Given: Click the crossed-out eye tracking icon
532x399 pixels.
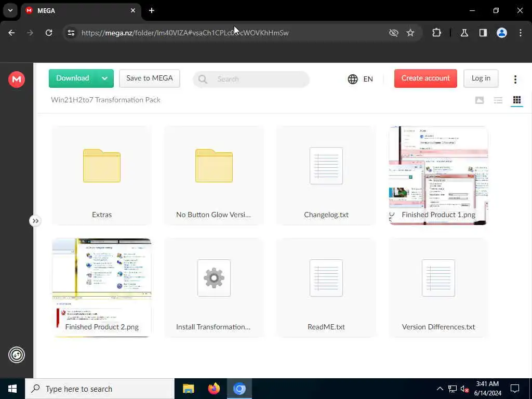Looking at the screenshot, I should (x=394, y=33).
